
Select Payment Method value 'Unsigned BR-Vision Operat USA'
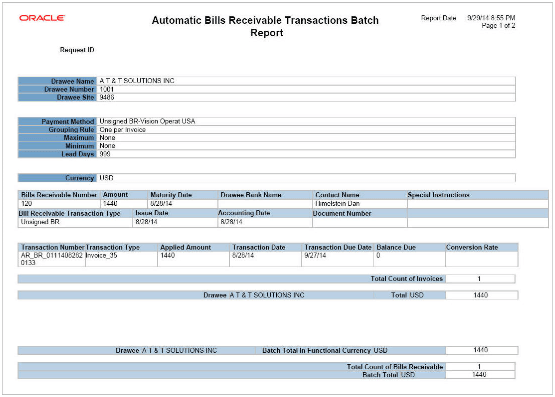pyautogui.click(x=147, y=121)
